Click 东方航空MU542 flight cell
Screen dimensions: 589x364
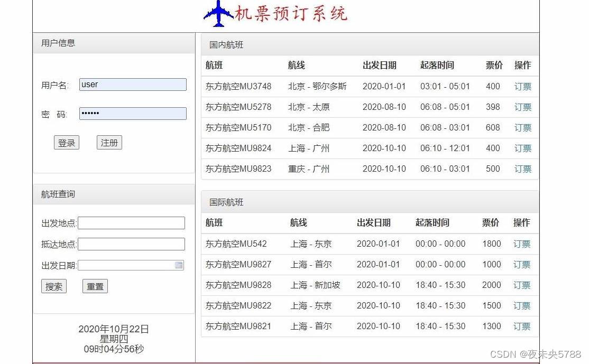(x=236, y=244)
